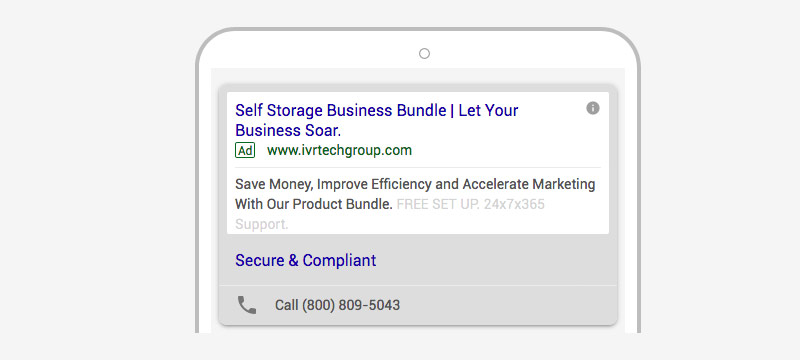
Task: Click 'With Our Product Bundle.' text
Action: [x=314, y=204]
